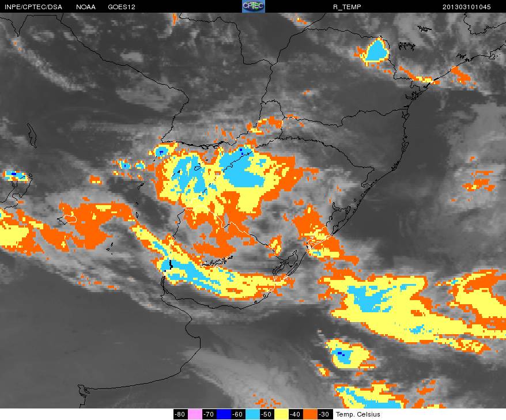506x420 pixels.
Task: Click the dark blue legend swatch near -70
Action: [x=224, y=414]
